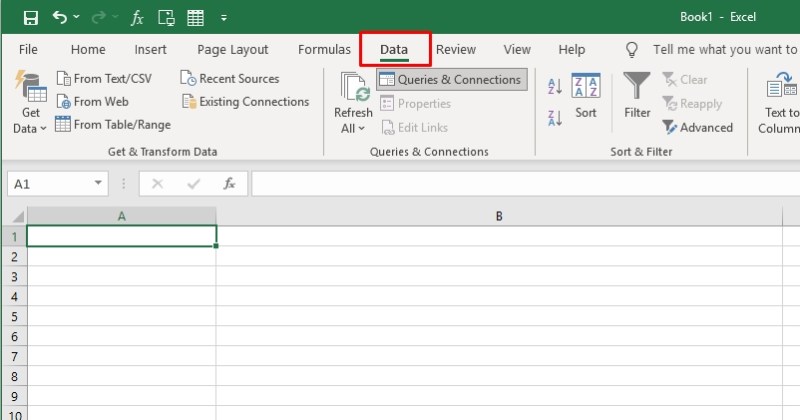Select the Data ribbon tab
The height and width of the screenshot is (420, 800).
click(394, 50)
